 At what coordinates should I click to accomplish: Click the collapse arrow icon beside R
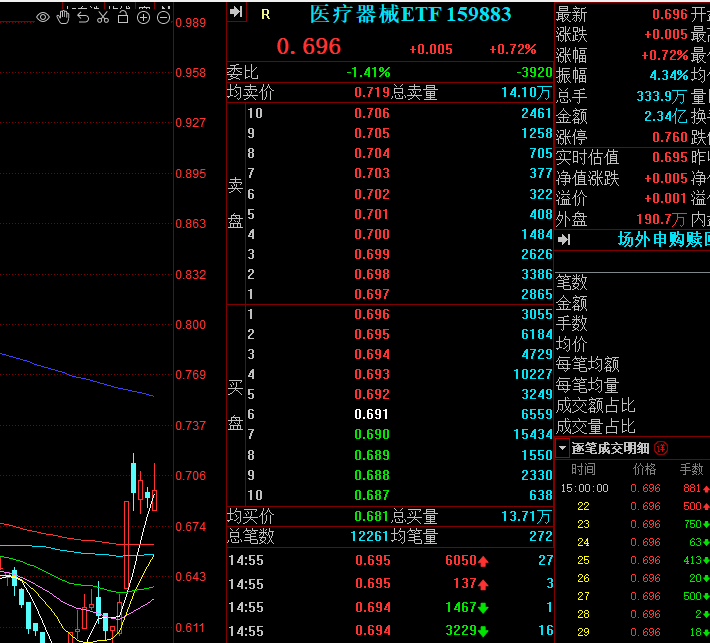[x=236, y=12]
